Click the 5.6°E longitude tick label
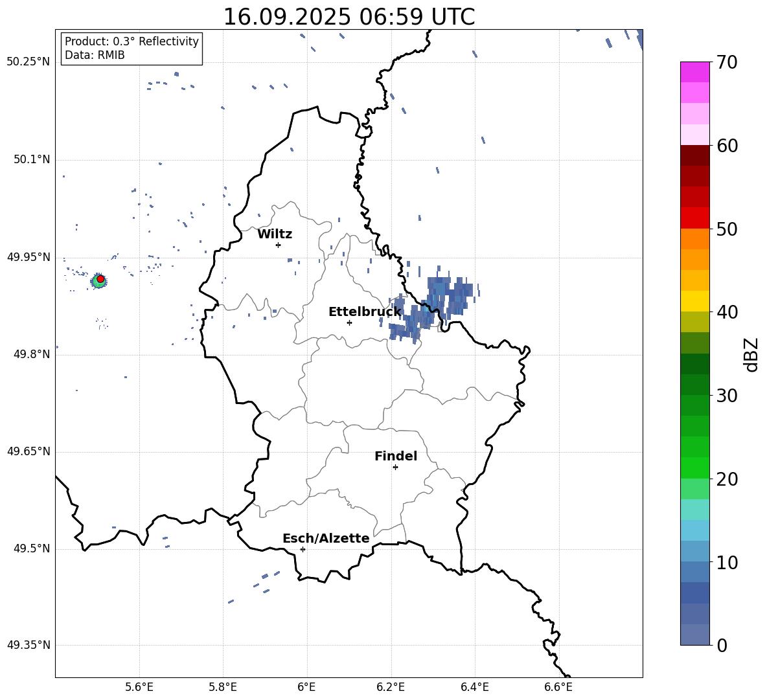Screen dimensions: 767x700 click(x=139, y=687)
